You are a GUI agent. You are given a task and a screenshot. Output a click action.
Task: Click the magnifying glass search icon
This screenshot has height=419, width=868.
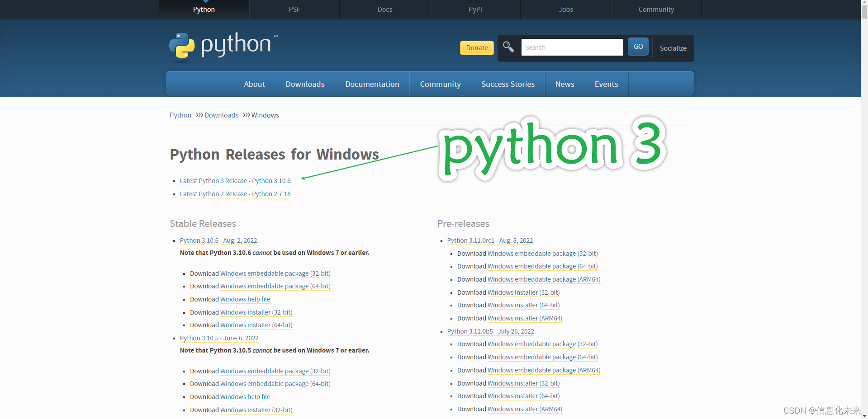click(x=508, y=47)
